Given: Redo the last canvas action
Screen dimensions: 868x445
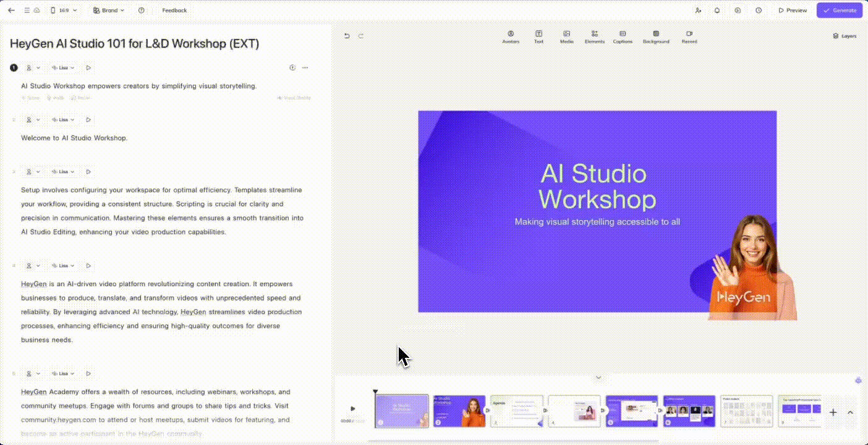Looking at the screenshot, I should (361, 36).
